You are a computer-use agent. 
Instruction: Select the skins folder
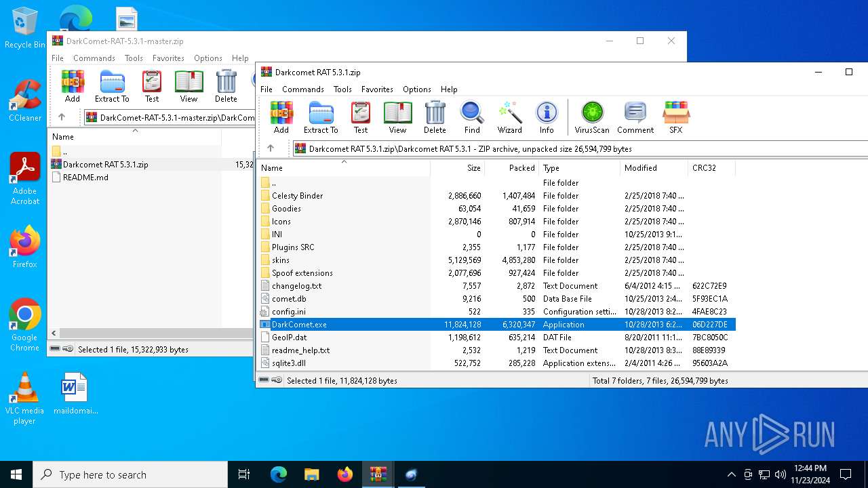(281, 260)
